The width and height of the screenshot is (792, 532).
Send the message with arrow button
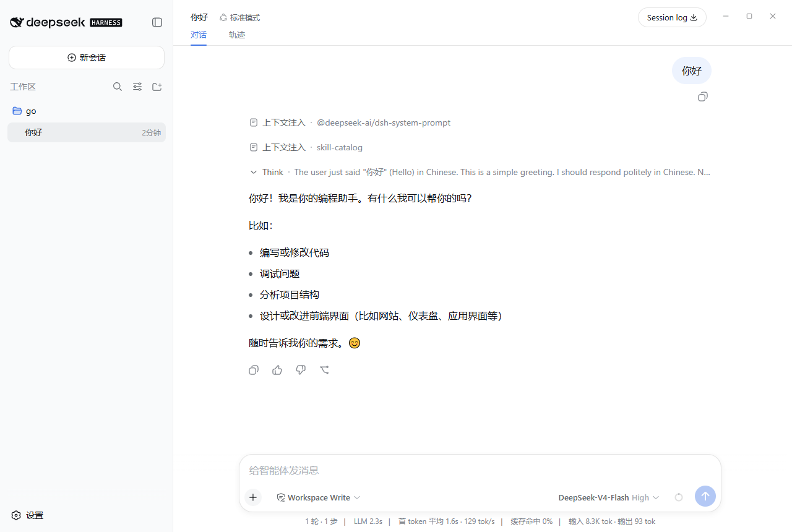click(x=705, y=496)
